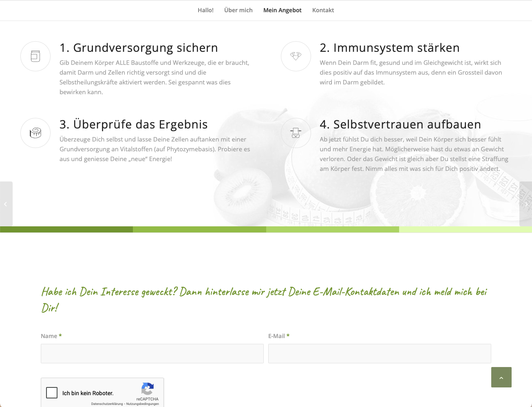Check the 'Ich bin kein Roboter' box
Viewport: 532px width, 407px height.
pyautogui.click(x=52, y=393)
